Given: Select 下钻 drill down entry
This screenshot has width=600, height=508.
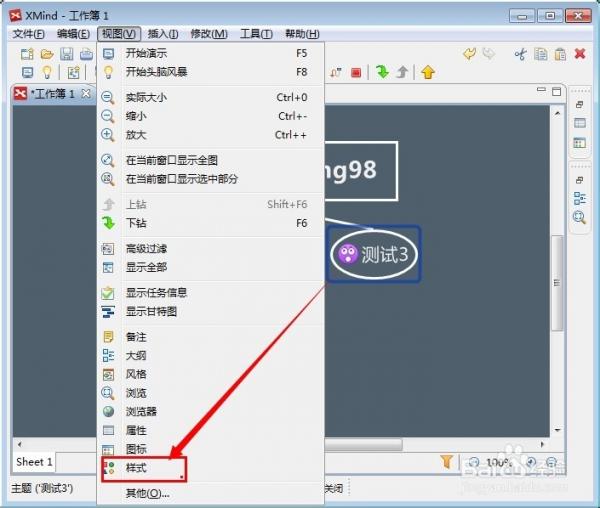Looking at the screenshot, I should pos(210,223).
